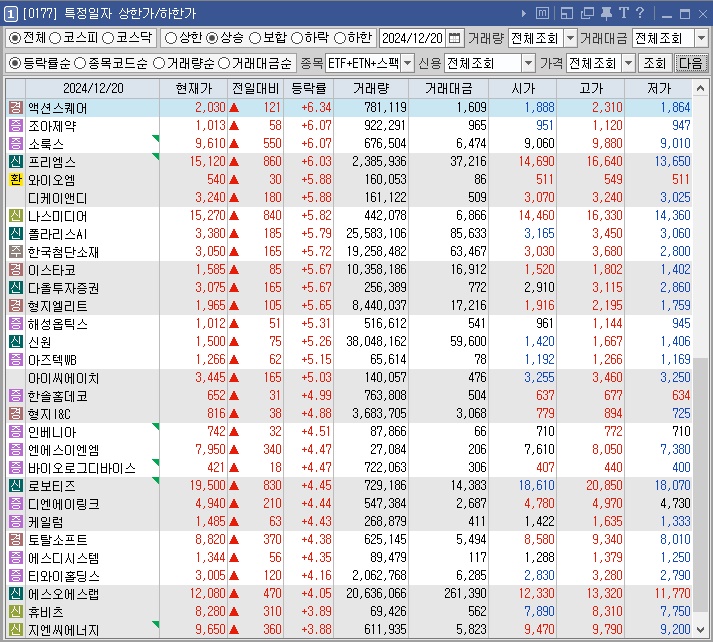Select the 보합 radio button

click(x=255, y=38)
